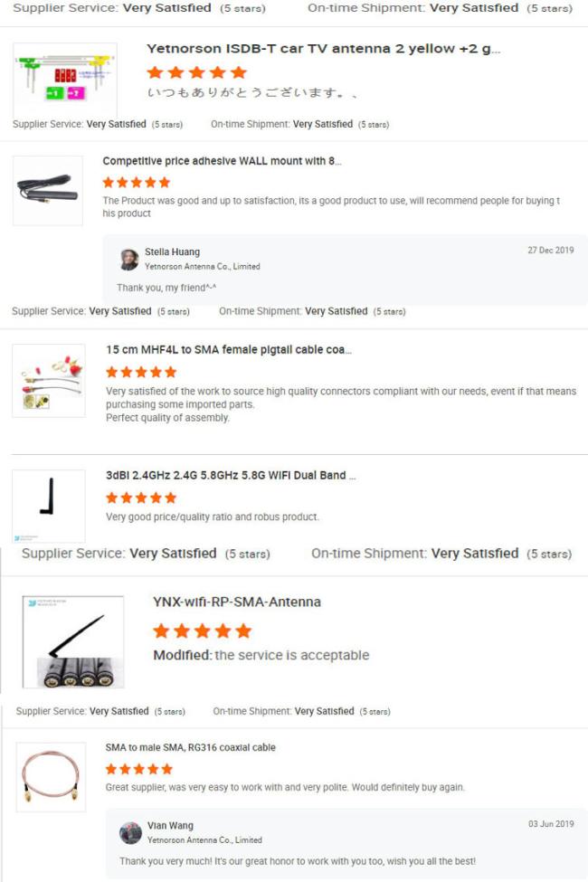Click the 03 Jun 2019 reply date
588x882 pixels.
click(x=551, y=824)
